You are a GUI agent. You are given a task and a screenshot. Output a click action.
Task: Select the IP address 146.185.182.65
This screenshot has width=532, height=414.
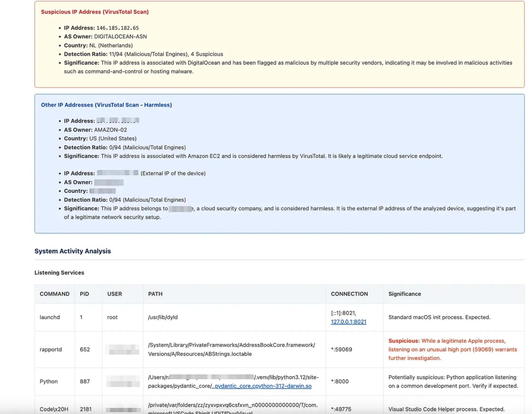tap(117, 28)
